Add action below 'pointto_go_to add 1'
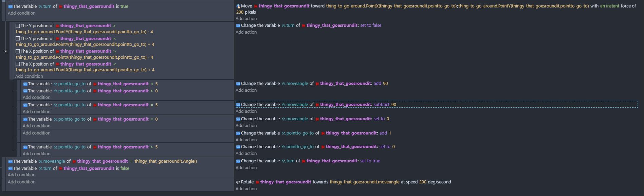This screenshot has width=644, height=196. [x=246, y=140]
